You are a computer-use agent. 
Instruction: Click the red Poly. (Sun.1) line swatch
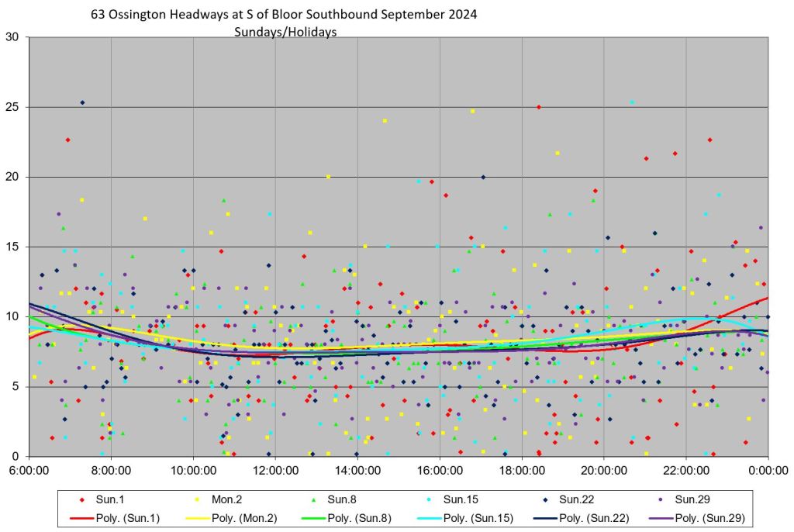click(x=82, y=517)
